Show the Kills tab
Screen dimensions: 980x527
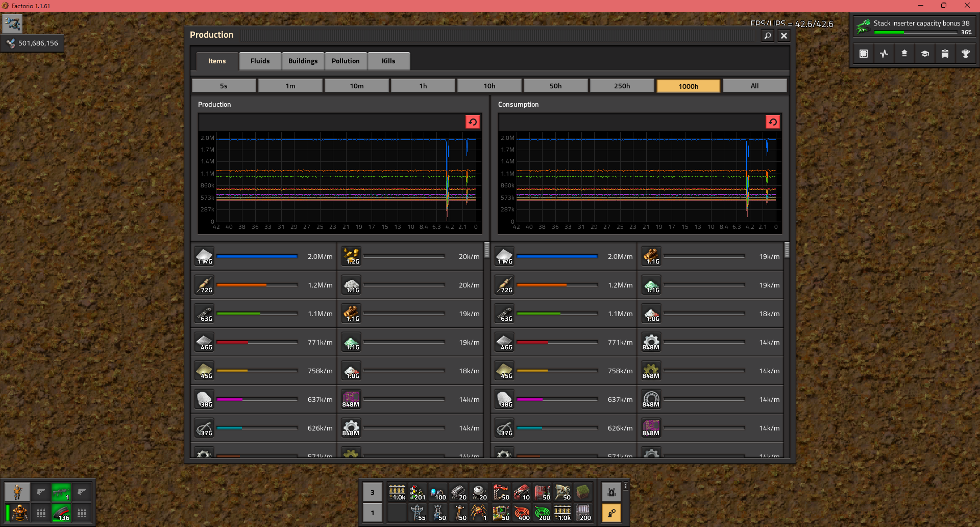(x=388, y=61)
